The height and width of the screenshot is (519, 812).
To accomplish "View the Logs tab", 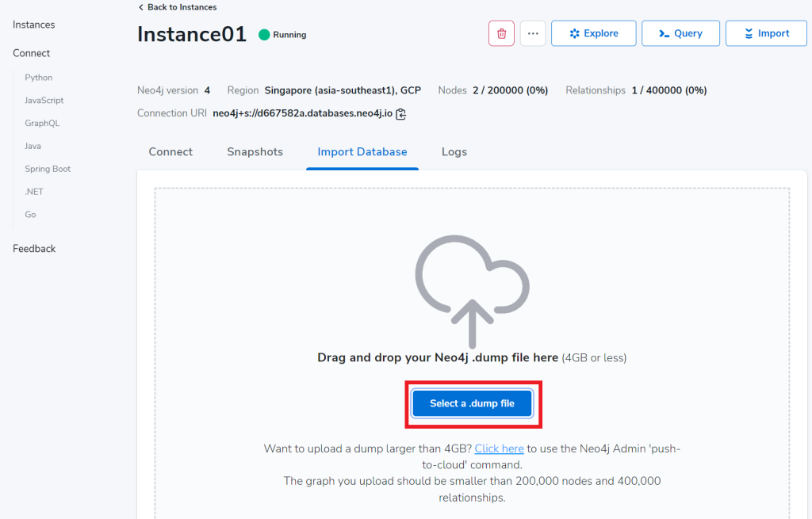I will 454,152.
